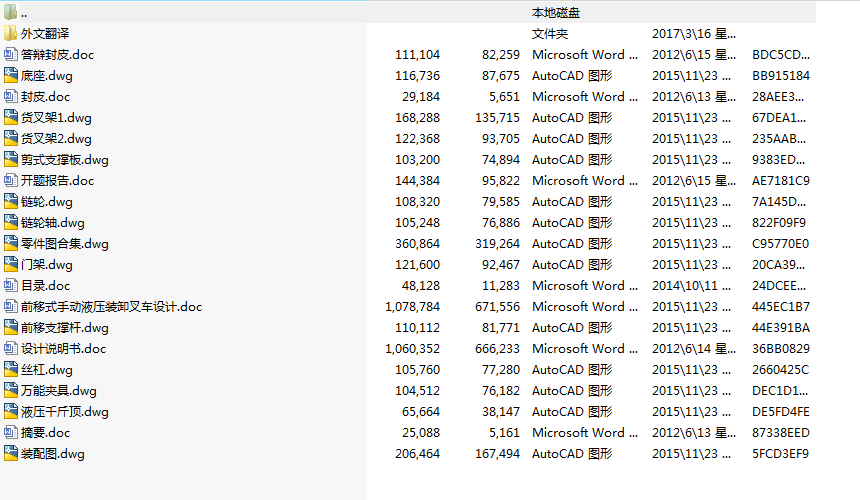Click the AutoCAD icon beside 零件图合集.dwg
860x500 pixels.
(11, 243)
